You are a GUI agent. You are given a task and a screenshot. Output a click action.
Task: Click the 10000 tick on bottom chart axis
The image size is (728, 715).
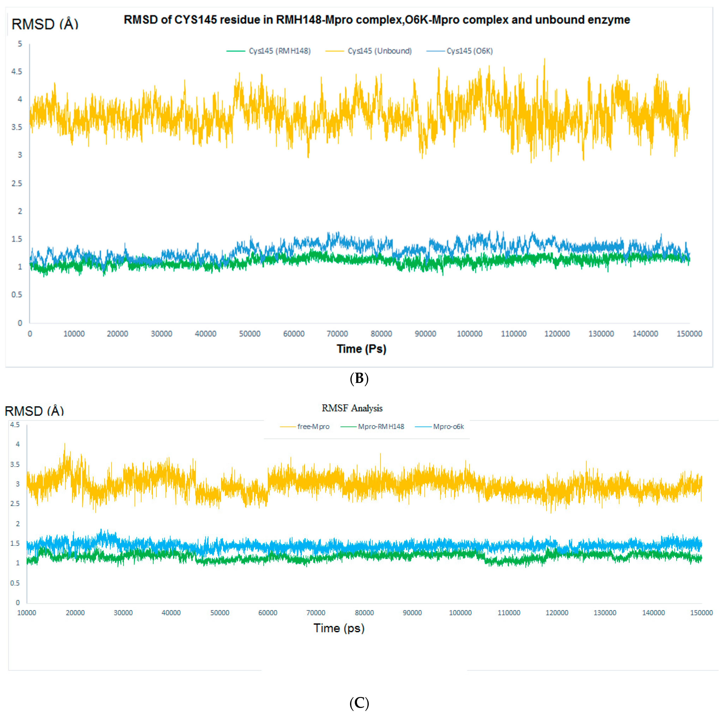click(x=27, y=613)
